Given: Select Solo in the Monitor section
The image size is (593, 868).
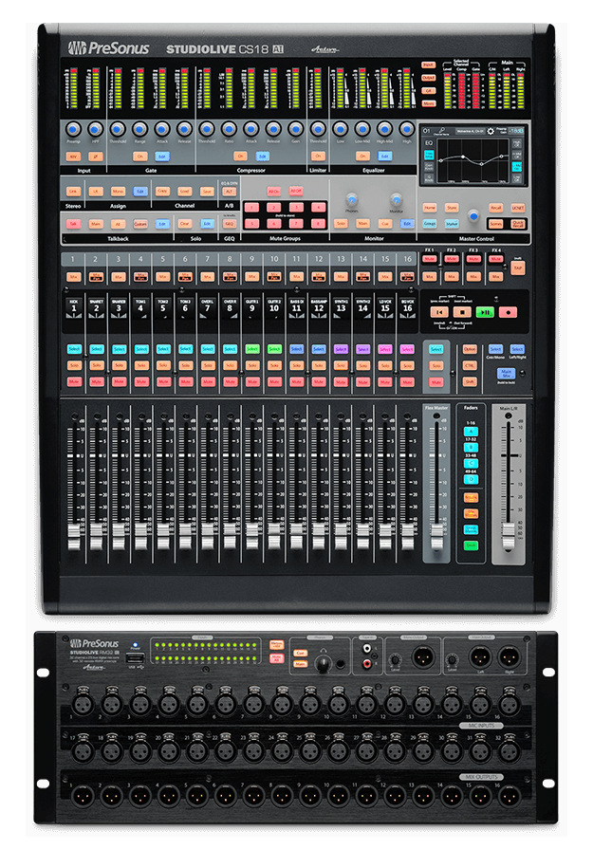Looking at the screenshot, I should 341,224.
